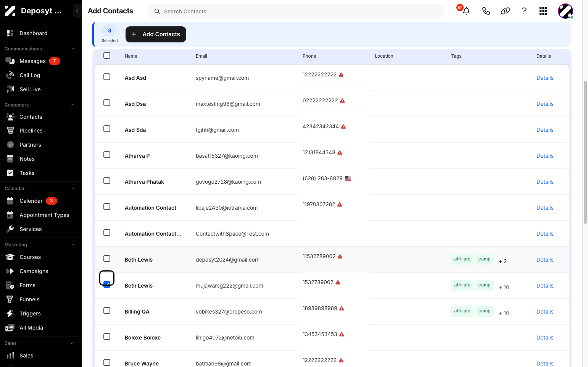Open the apps grid icon
The height and width of the screenshot is (367, 588).
click(543, 11)
